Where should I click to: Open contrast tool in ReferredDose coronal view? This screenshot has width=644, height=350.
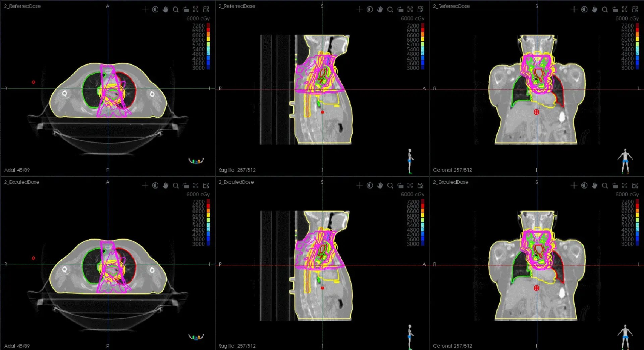[x=584, y=9]
